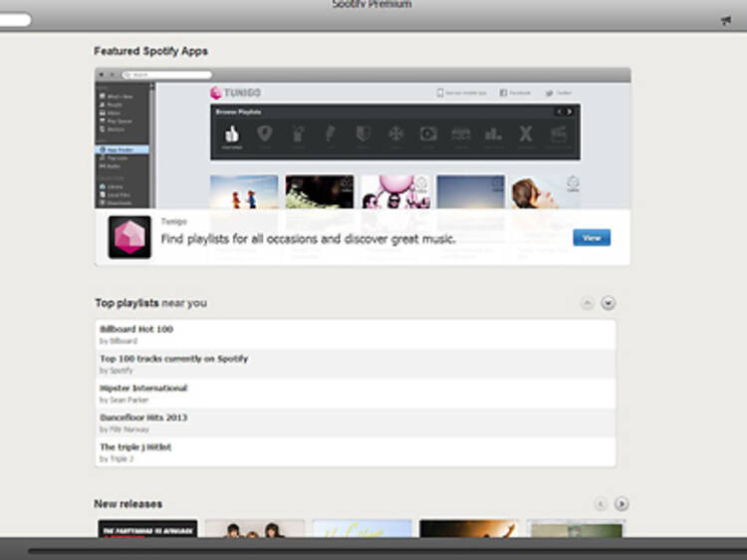Click the blue View button for Tunigo
Viewport: 747px width, 560px height.
coord(592,237)
